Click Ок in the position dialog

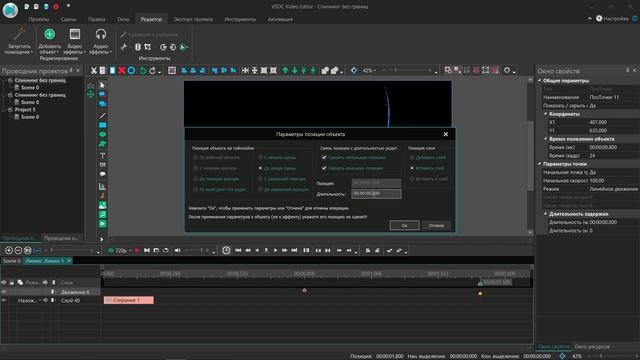(404, 225)
